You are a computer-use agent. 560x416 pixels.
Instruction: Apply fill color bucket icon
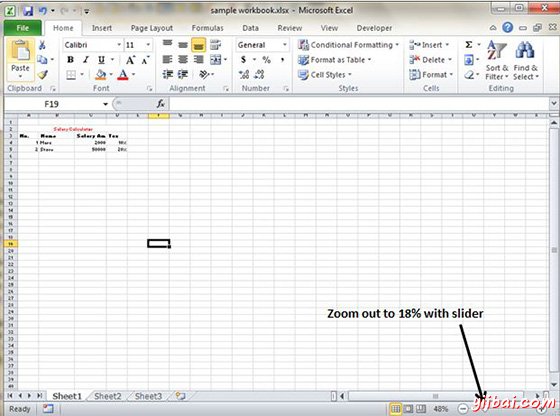[x=101, y=74]
